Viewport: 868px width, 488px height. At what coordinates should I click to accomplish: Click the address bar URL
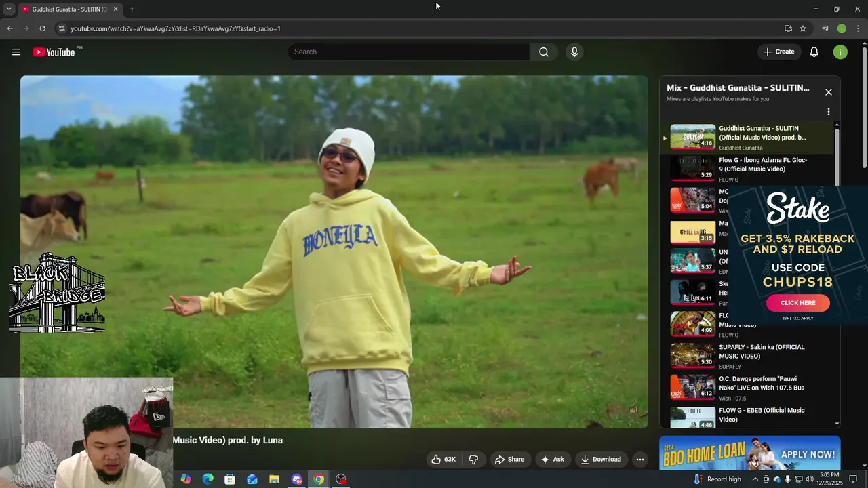click(x=176, y=28)
